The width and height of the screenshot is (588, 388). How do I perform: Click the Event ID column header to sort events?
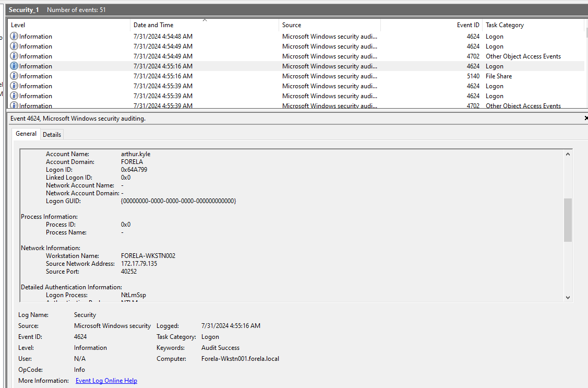point(468,25)
